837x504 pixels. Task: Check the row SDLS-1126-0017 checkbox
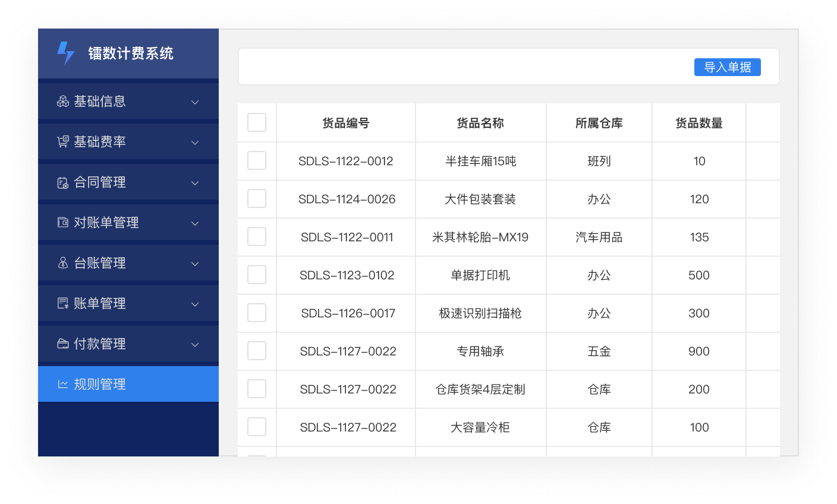pyautogui.click(x=257, y=313)
